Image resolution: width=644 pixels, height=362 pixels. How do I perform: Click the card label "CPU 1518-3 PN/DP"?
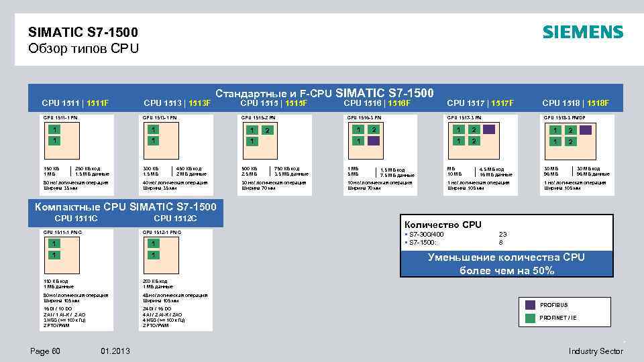click(565, 118)
